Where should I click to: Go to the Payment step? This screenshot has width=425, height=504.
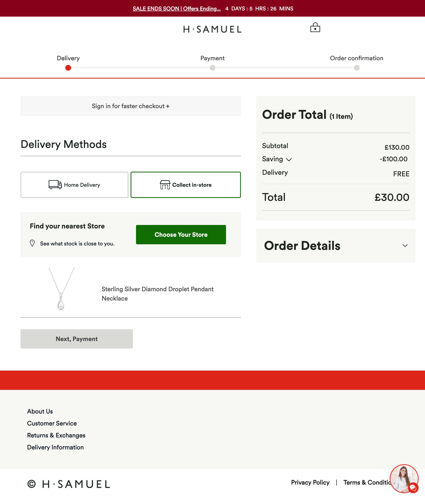pyautogui.click(x=212, y=68)
